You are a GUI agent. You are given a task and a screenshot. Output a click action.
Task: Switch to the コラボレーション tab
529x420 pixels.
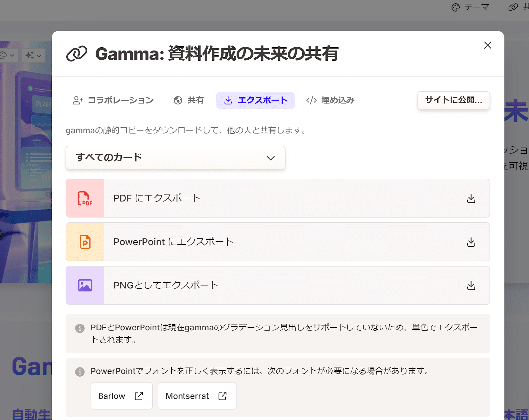point(113,100)
